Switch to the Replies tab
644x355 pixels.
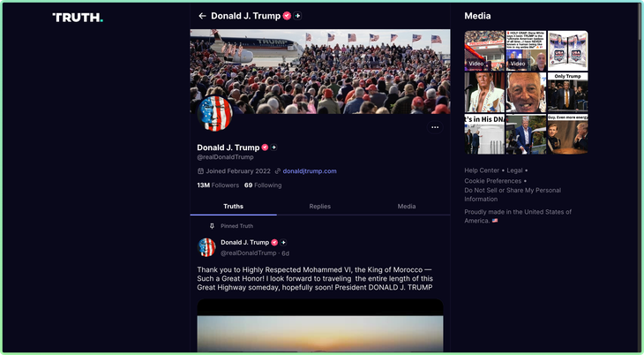(x=320, y=207)
